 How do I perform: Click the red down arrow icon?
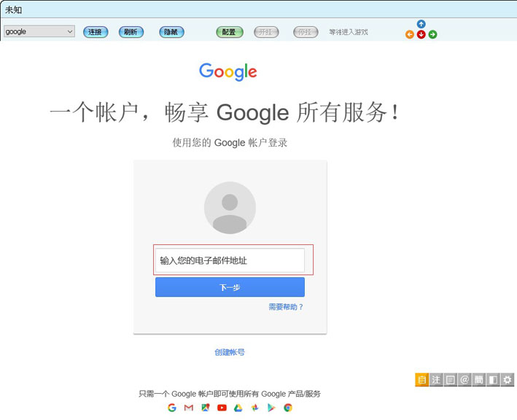[421, 34]
